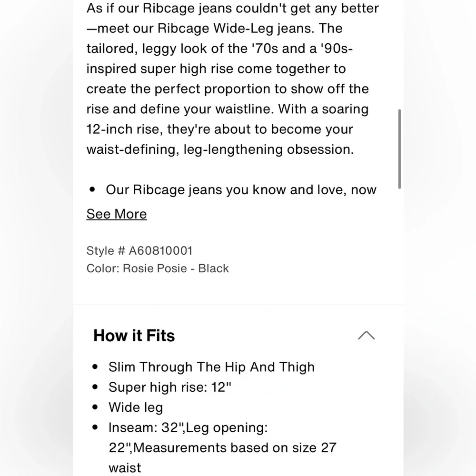
Task: Click the bullet before Our Ribcage jeans
Action: [x=92, y=190]
